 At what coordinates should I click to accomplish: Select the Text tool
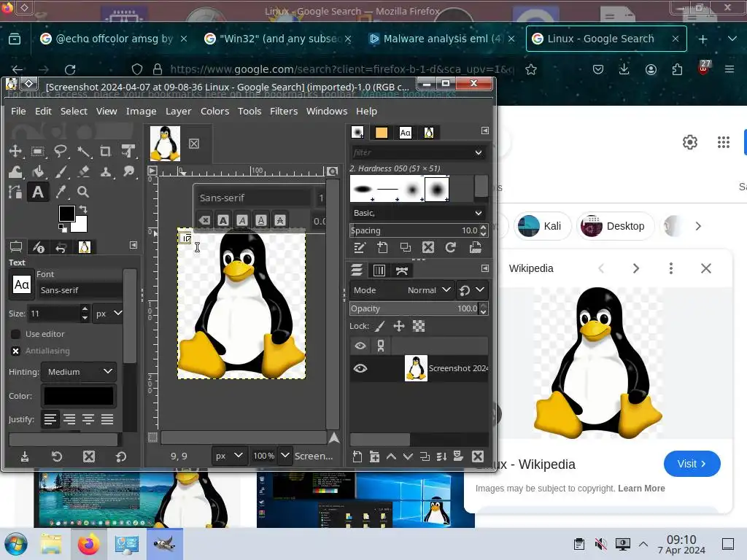point(38,192)
